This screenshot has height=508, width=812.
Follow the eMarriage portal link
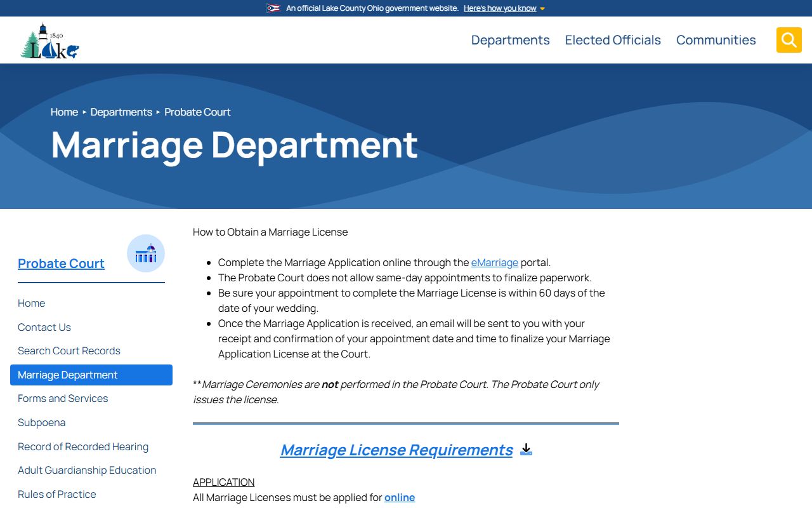pyautogui.click(x=495, y=262)
